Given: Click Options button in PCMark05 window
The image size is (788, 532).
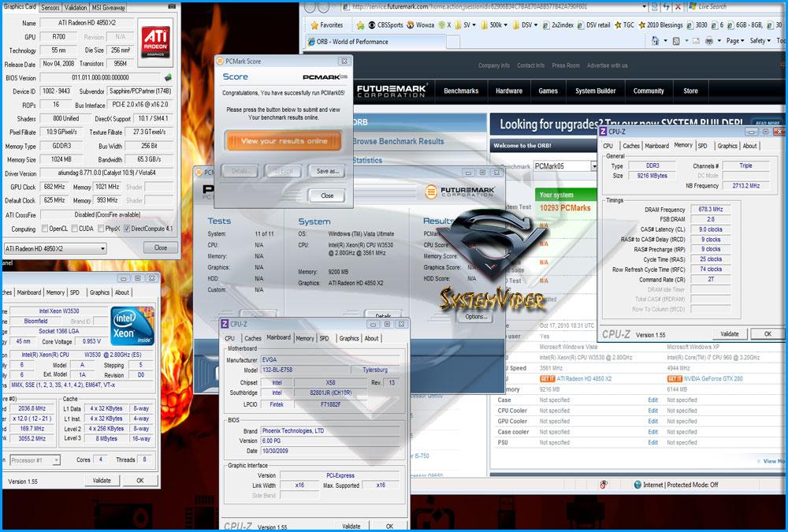Looking at the screenshot, I should [475, 317].
